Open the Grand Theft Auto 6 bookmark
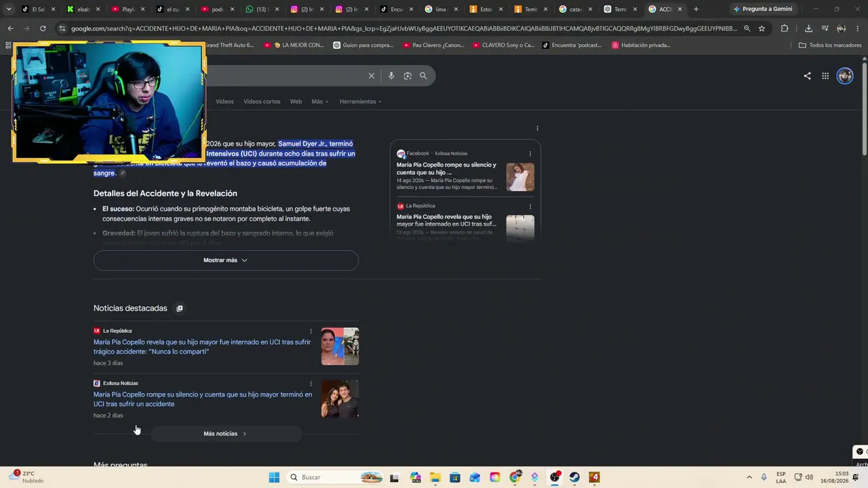 [x=231, y=45]
